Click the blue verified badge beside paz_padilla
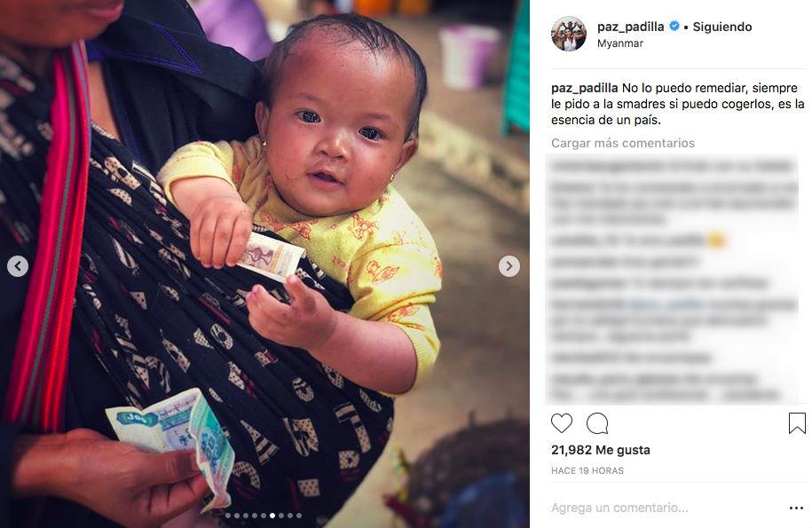The image size is (812, 528). [674, 26]
